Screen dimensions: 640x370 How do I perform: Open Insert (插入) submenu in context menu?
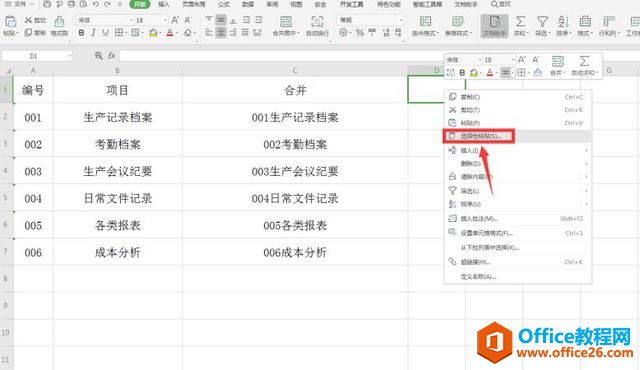point(518,151)
